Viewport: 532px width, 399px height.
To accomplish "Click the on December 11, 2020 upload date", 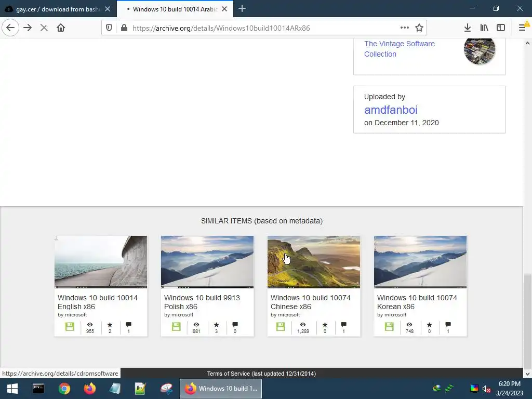I will 402,123.
